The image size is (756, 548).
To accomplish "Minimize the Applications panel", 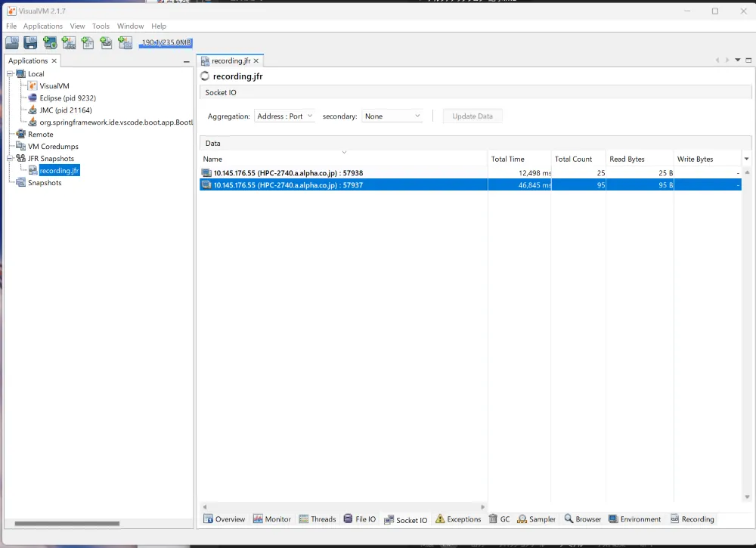I will coord(187,62).
